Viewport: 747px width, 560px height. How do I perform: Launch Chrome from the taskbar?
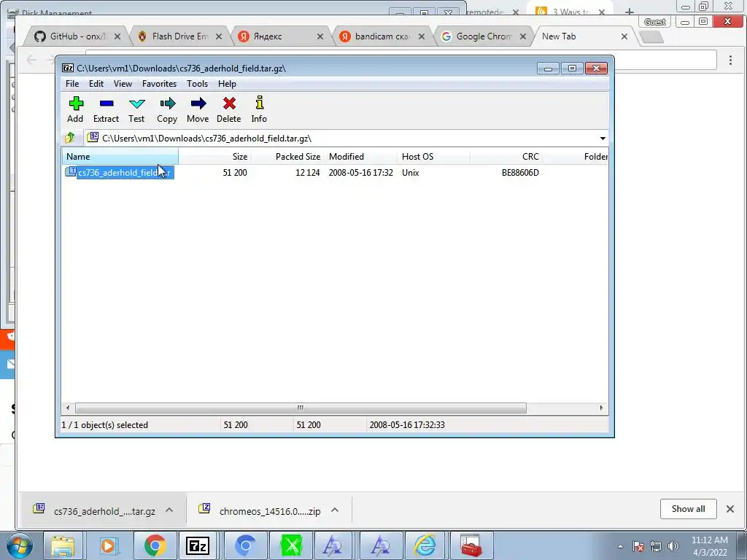(155, 545)
